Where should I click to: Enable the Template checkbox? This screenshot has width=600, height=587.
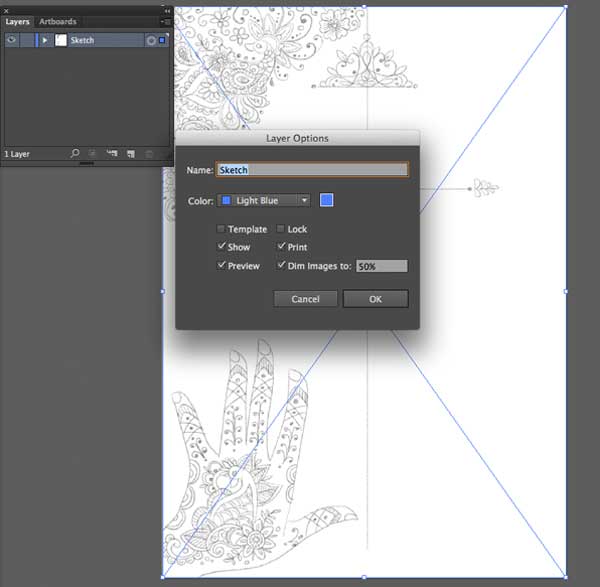[220, 229]
